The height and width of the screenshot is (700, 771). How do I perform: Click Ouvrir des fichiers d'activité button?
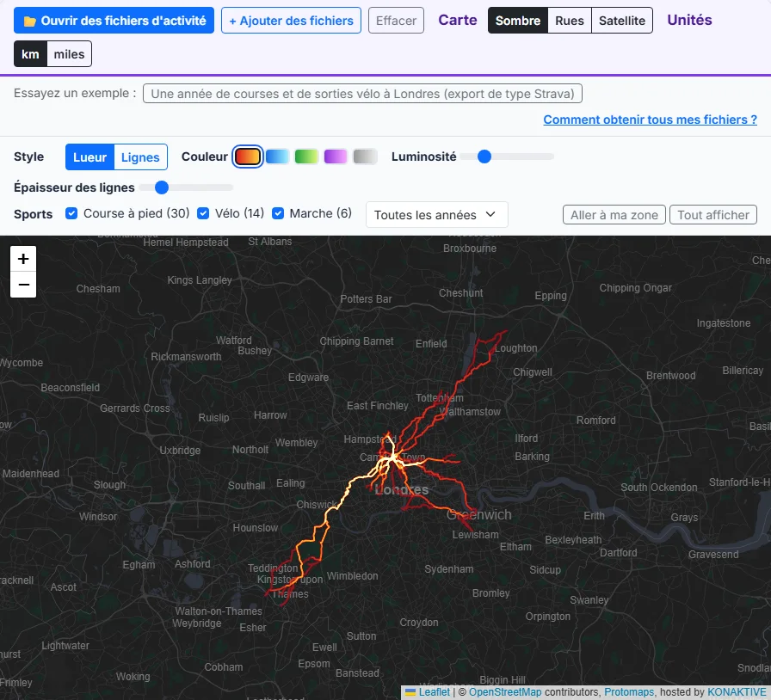[x=114, y=21]
